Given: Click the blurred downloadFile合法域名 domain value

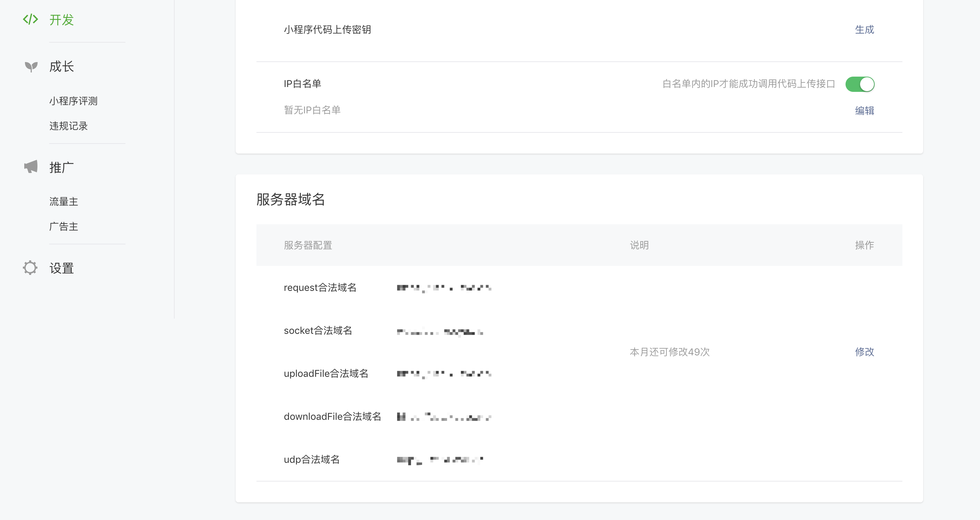Looking at the screenshot, I should point(444,417).
